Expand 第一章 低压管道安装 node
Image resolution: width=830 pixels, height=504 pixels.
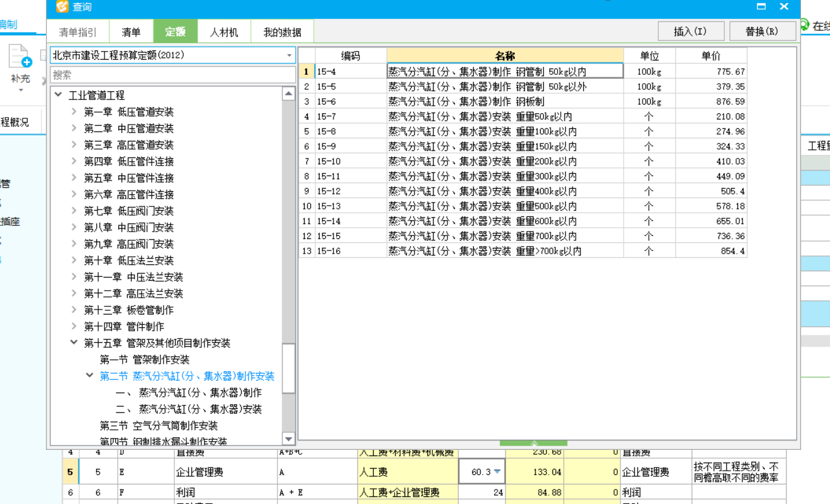pos(74,111)
